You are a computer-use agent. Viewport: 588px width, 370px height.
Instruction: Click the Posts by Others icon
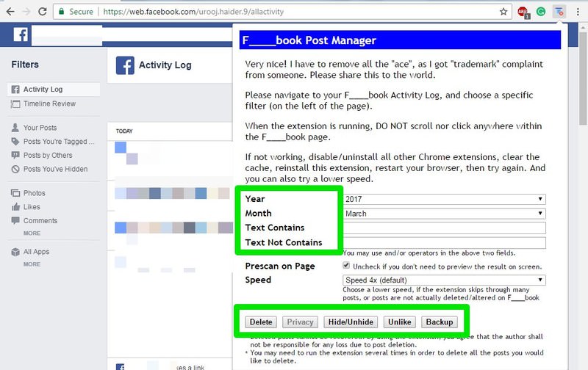coord(15,155)
